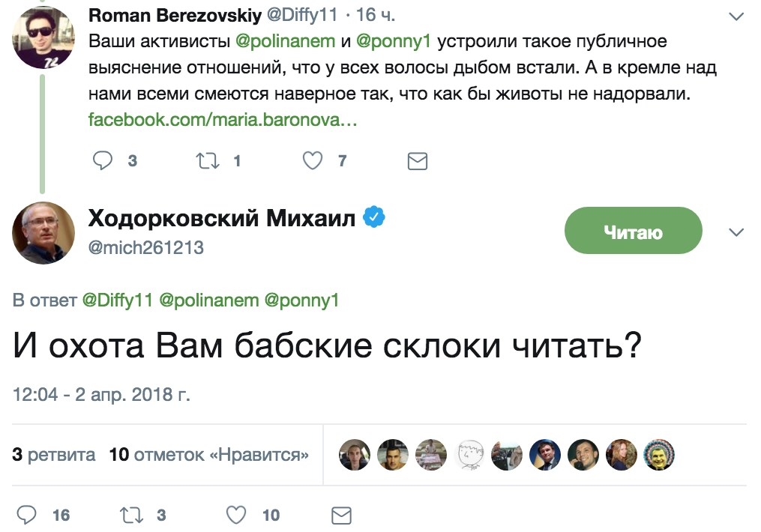Retweet Roman Berezovskiy's tweet
Screen dimensions: 761x532
click(208, 160)
